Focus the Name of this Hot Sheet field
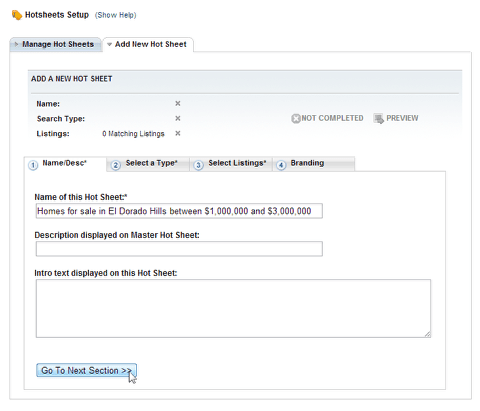Viewport: 480px width, 411px height. click(x=179, y=211)
